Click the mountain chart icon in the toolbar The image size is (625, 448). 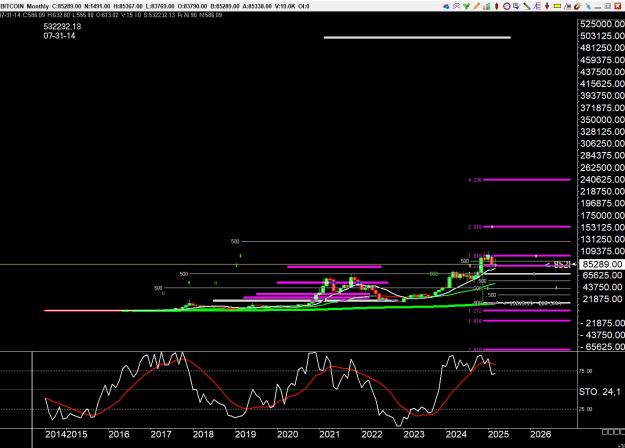click(568, 6)
